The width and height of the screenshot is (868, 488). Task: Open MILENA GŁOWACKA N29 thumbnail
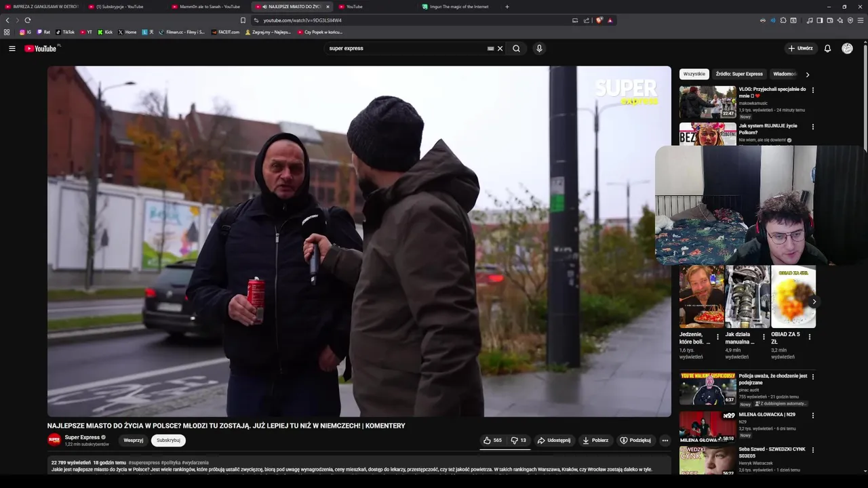[x=708, y=427]
